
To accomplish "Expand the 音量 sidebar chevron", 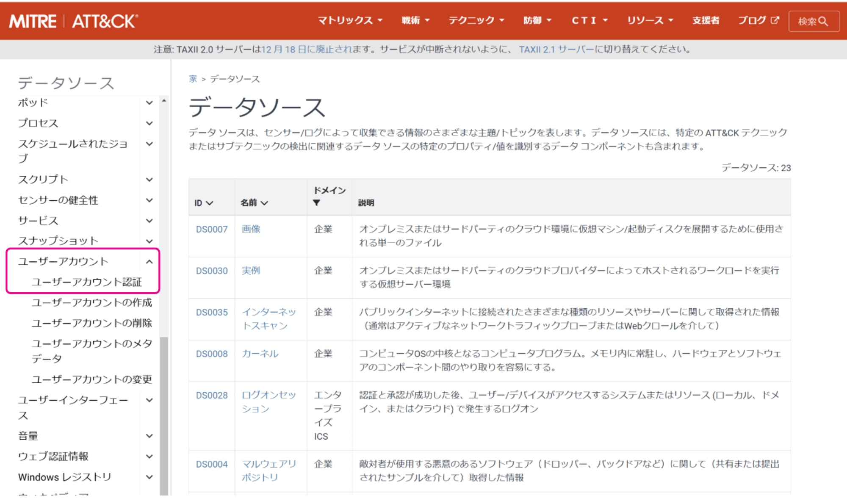I will pos(149,436).
